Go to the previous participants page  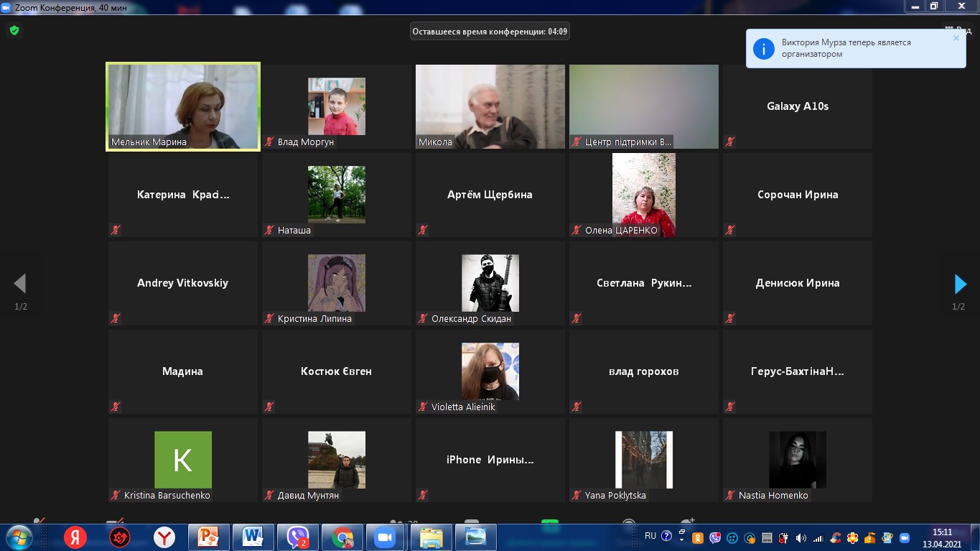[x=20, y=284]
